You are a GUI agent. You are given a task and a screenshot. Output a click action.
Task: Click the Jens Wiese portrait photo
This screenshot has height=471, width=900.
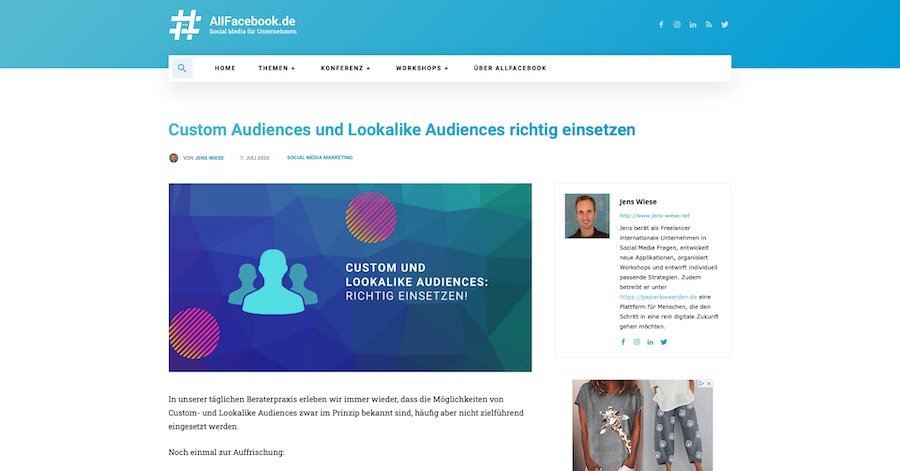pos(587,216)
